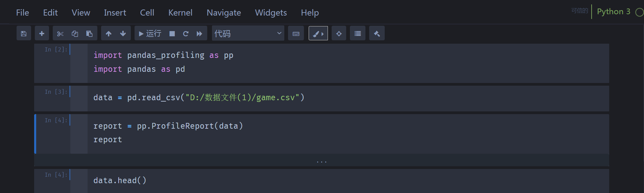The width and height of the screenshot is (644, 193).
Task: Interrupt the kernel with stop icon
Action: [x=172, y=34]
